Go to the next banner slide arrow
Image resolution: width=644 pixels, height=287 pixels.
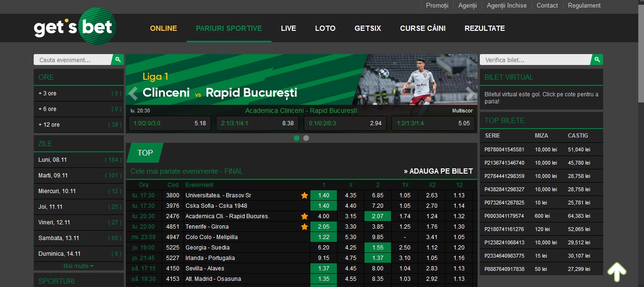(x=470, y=93)
